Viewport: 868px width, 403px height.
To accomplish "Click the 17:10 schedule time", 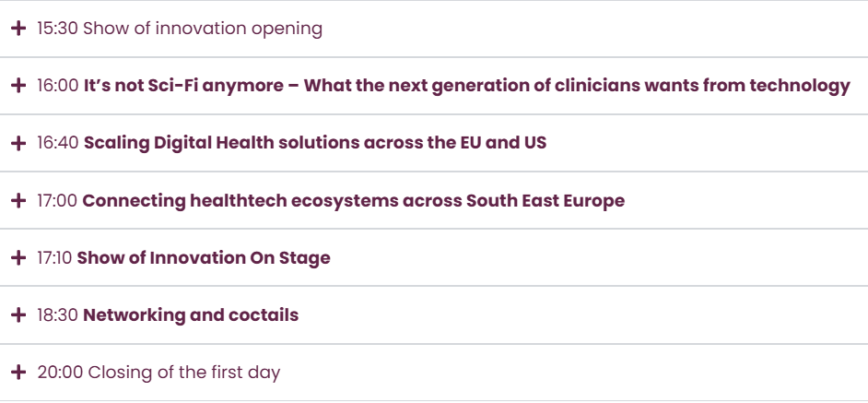I will 54,258.
